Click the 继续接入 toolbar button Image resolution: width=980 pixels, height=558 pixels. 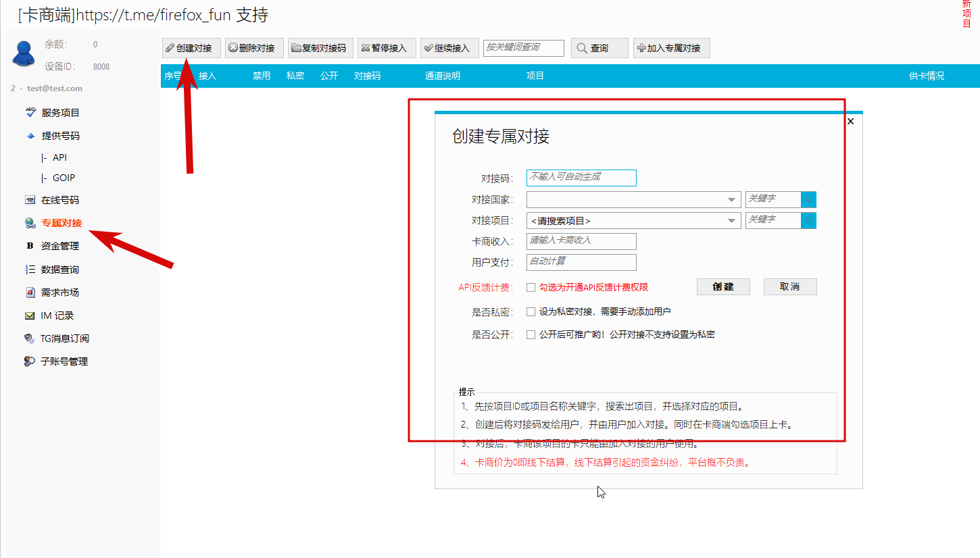pos(449,48)
